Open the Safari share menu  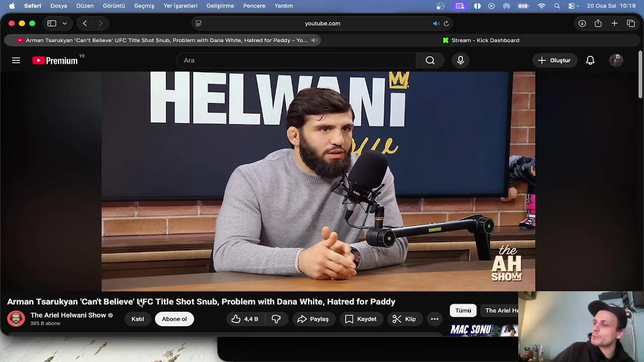(598, 23)
